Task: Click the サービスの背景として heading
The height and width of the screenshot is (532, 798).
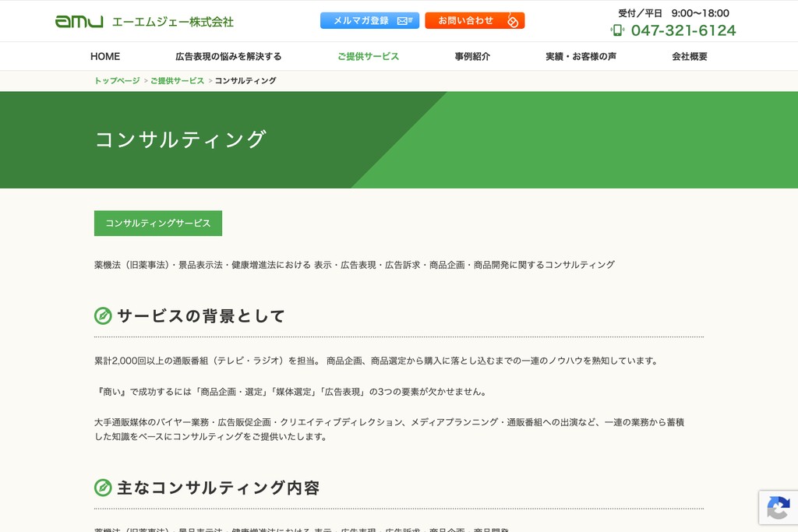Action: (x=200, y=315)
